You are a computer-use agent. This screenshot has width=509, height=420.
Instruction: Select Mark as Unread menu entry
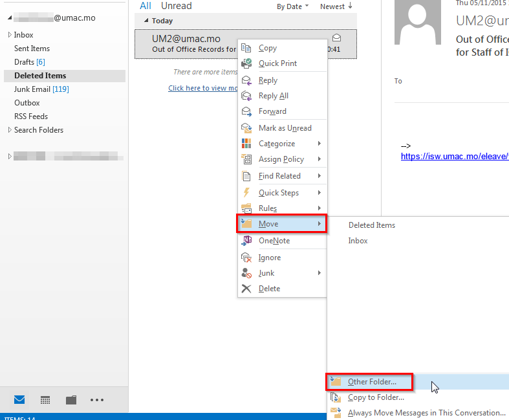pyautogui.click(x=285, y=128)
